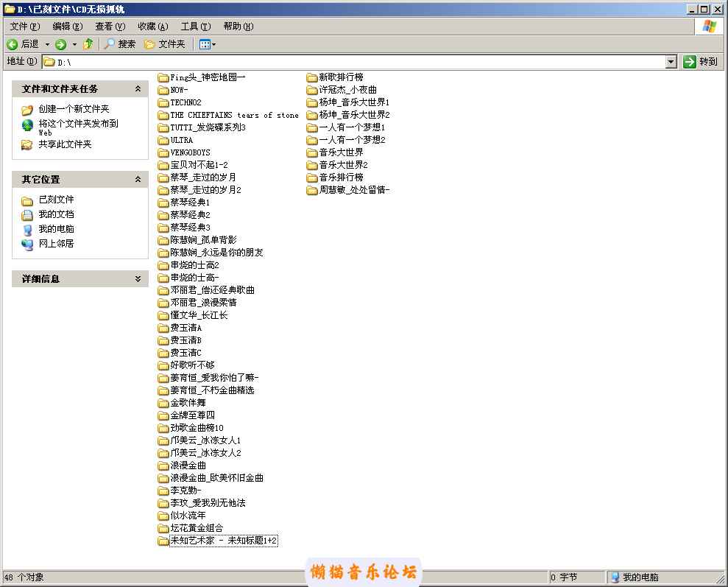The image size is (728, 587).
Task: Select the VENGABOYS folder icon
Action: (163, 152)
